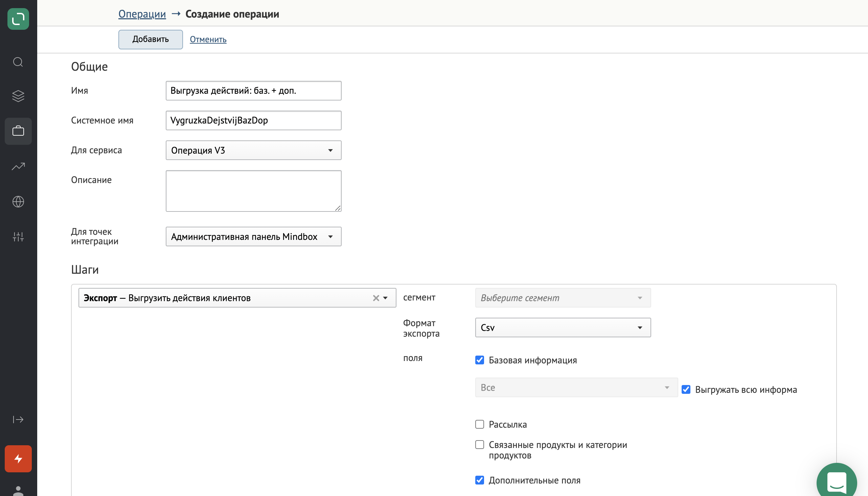Uncheck Базовая информация checkbox

click(479, 360)
